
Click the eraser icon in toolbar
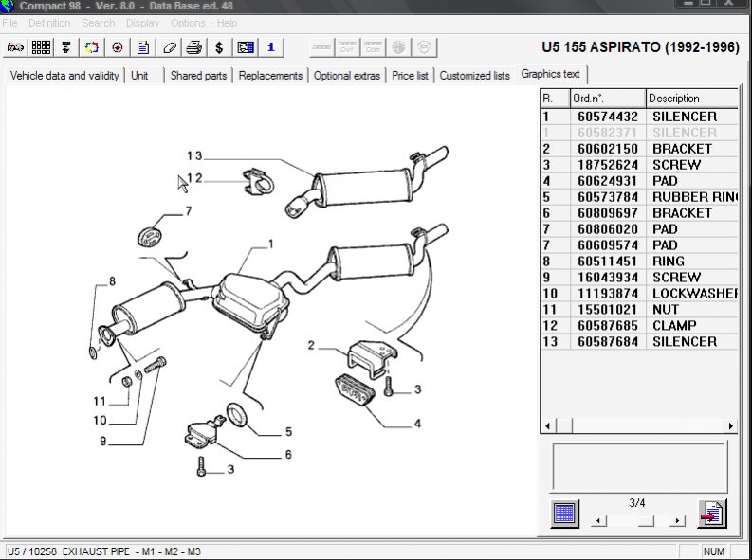[x=169, y=46]
